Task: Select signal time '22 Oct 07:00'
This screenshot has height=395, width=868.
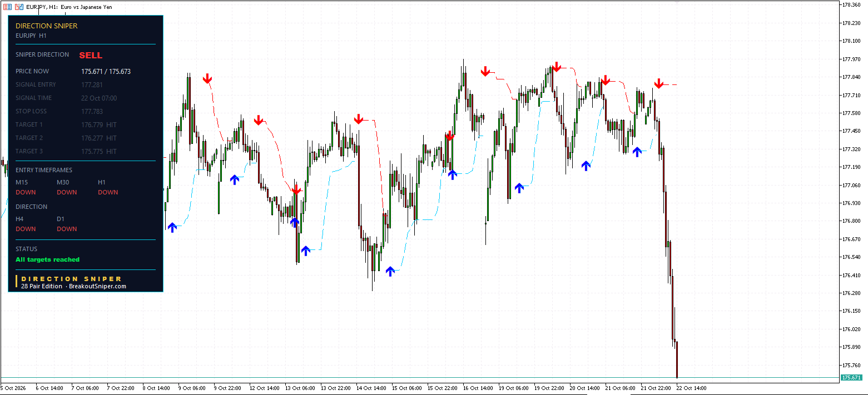Action: 99,98
